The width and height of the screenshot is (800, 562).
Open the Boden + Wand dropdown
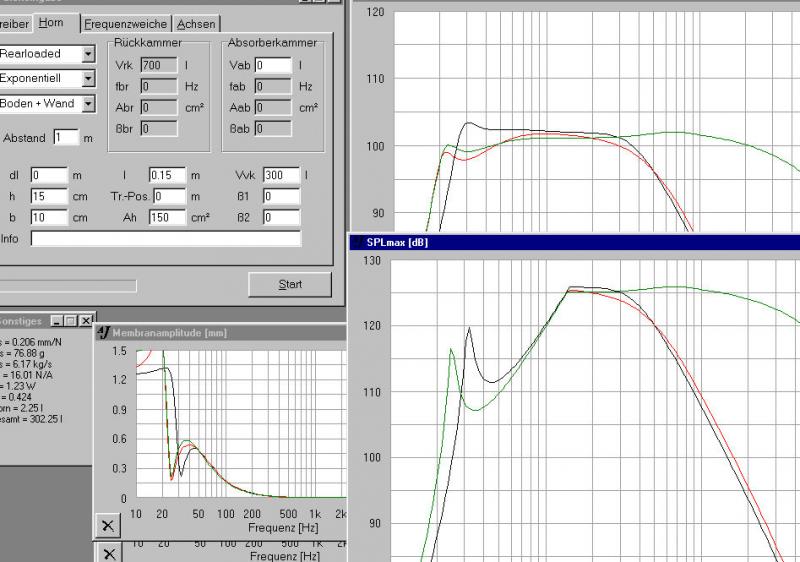click(88, 103)
